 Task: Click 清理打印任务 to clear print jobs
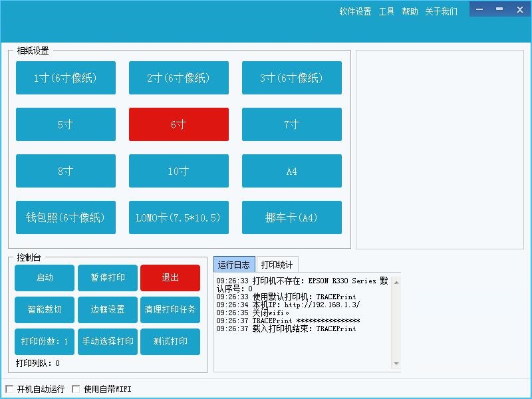(x=170, y=310)
